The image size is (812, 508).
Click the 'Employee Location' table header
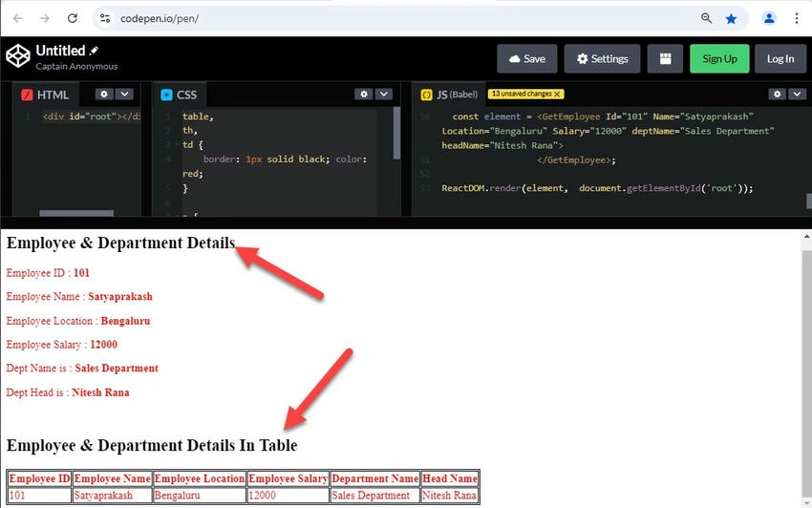pos(200,478)
